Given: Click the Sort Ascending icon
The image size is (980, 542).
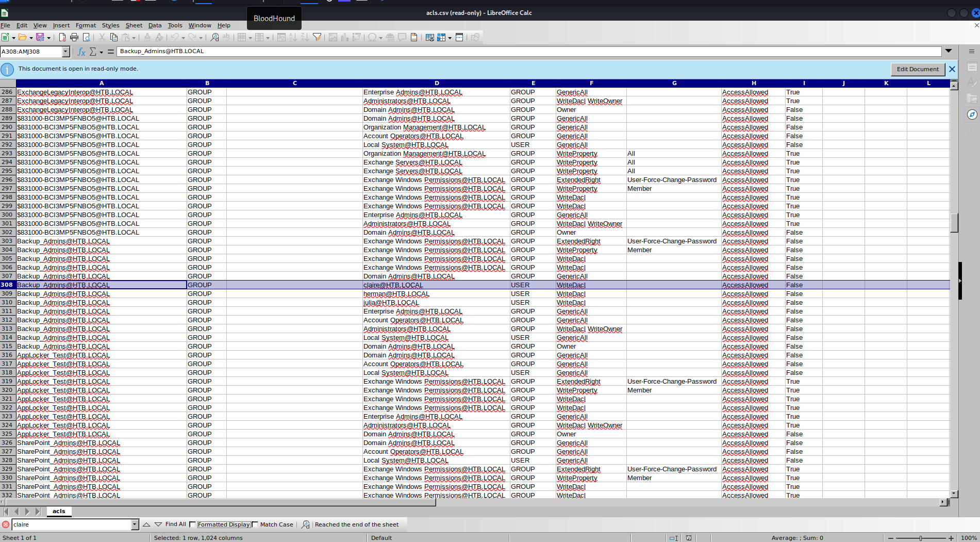Looking at the screenshot, I should click(x=293, y=37).
